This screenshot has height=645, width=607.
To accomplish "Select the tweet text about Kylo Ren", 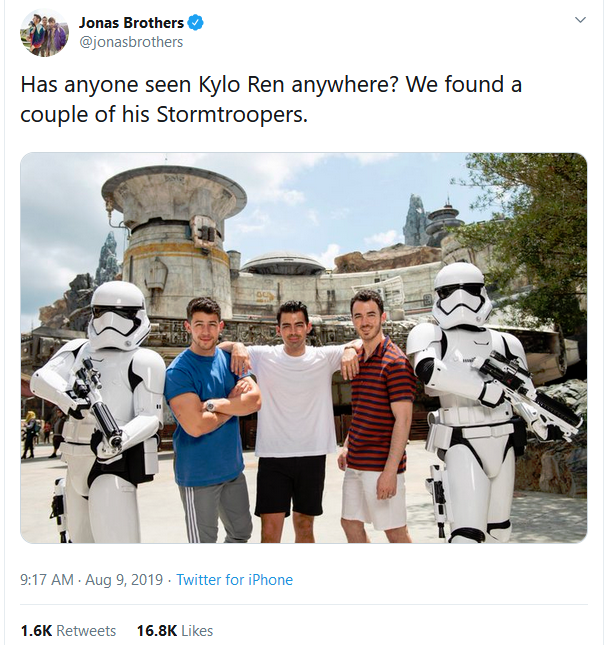I will tap(271, 99).
